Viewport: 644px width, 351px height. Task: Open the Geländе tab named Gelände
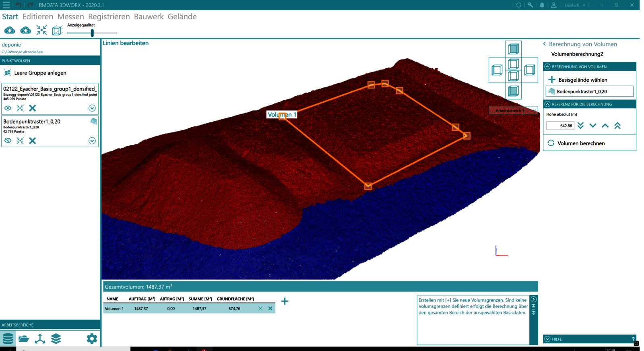pyautogui.click(x=182, y=17)
